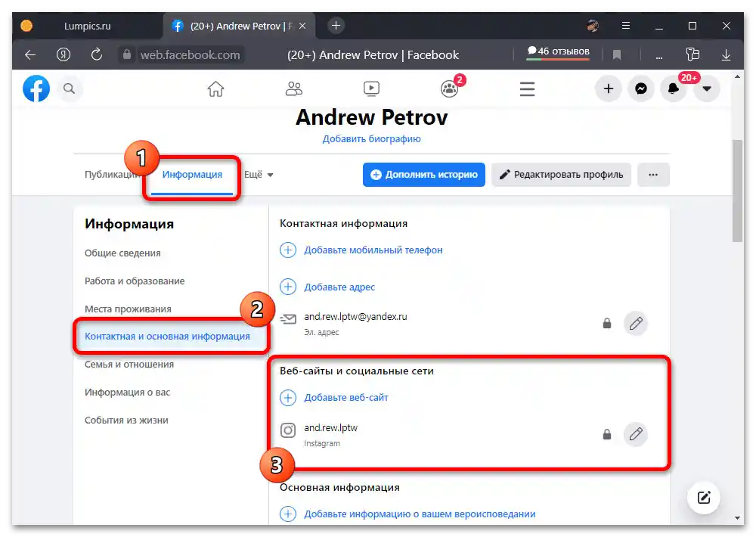Open the Watch video icon
Viewport: 756px width, 537px height.
point(371,88)
